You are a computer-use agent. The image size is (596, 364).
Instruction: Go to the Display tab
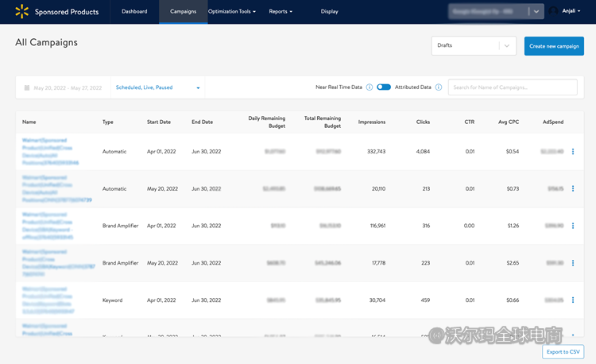pyautogui.click(x=329, y=12)
